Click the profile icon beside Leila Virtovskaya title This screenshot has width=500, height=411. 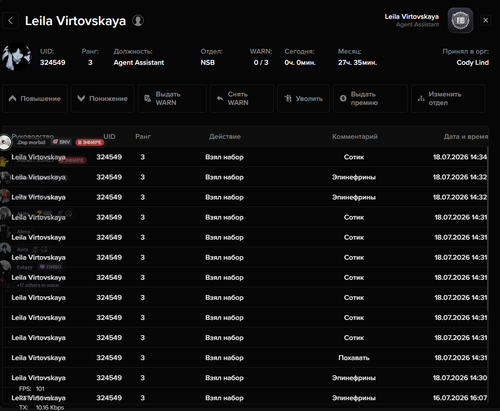tap(138, 21)
